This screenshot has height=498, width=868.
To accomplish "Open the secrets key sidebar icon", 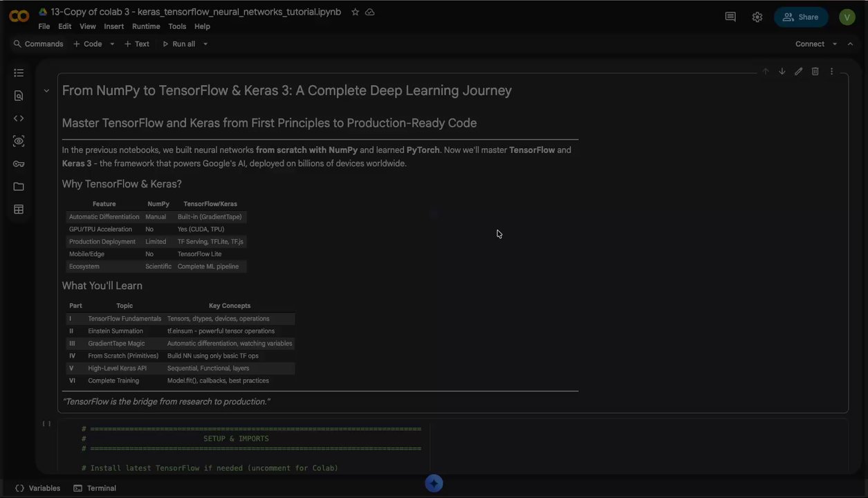I will 19,164.
